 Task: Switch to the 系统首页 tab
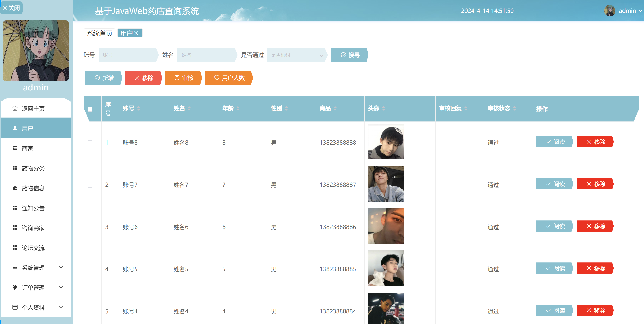[x=99, y=33]
